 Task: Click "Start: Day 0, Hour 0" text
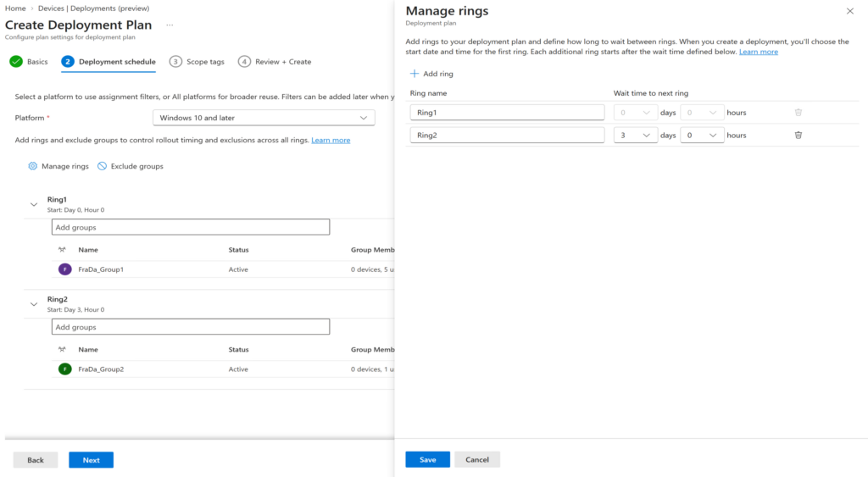75,210
